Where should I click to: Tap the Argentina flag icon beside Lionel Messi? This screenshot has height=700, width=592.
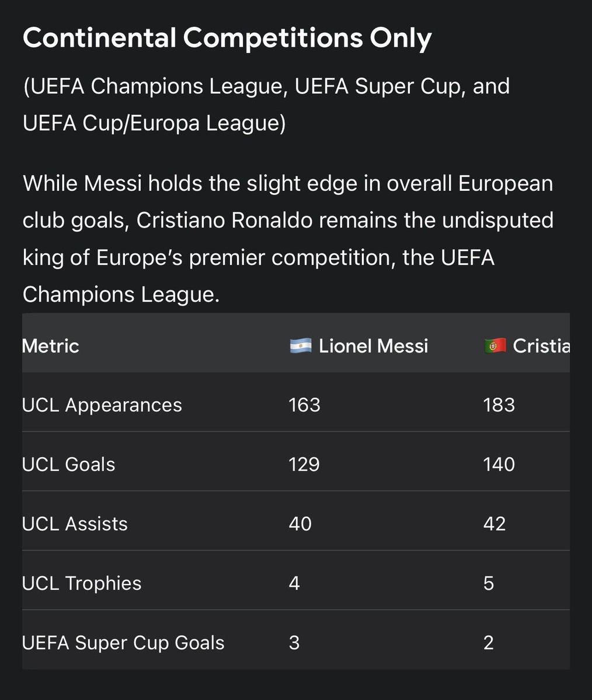click(x=301, y=346)
